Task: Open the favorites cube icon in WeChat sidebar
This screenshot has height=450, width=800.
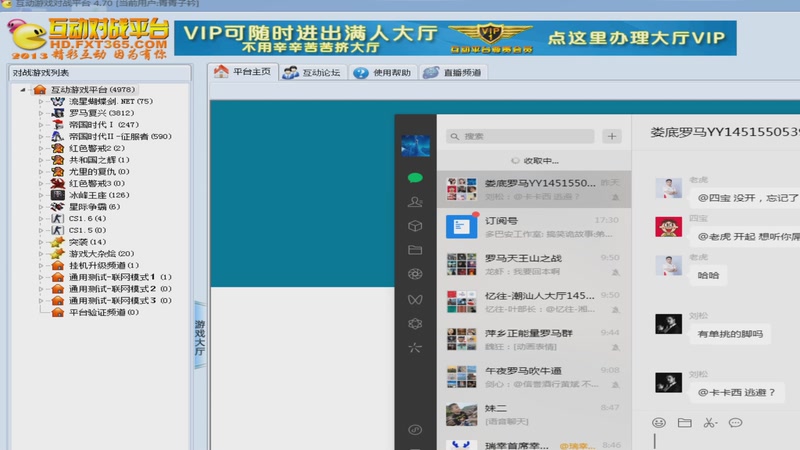Action: 415,226
